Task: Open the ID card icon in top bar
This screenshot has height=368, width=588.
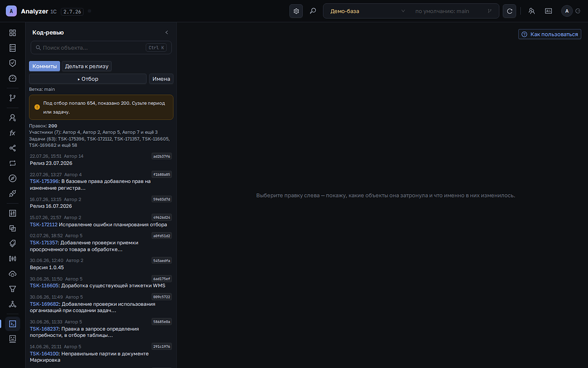Action: coord(548,11)
